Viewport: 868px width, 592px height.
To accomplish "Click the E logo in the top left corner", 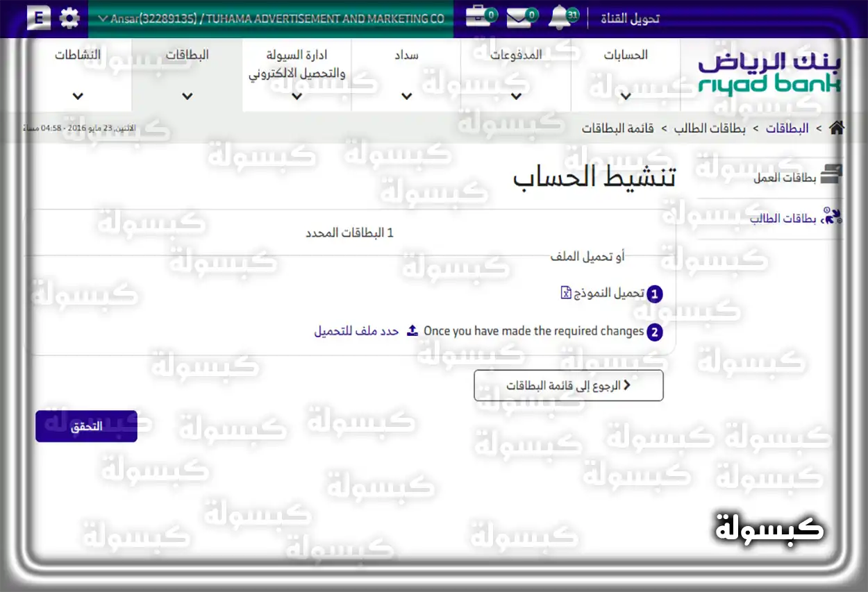I will tap(38, 18).
